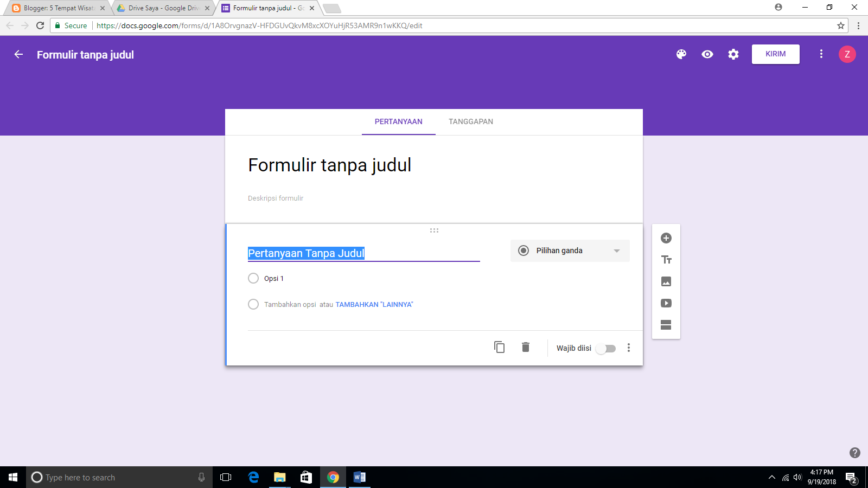Add a title and description using Tt icon
This screenshot has width=868, height=488.
point(666,260)
